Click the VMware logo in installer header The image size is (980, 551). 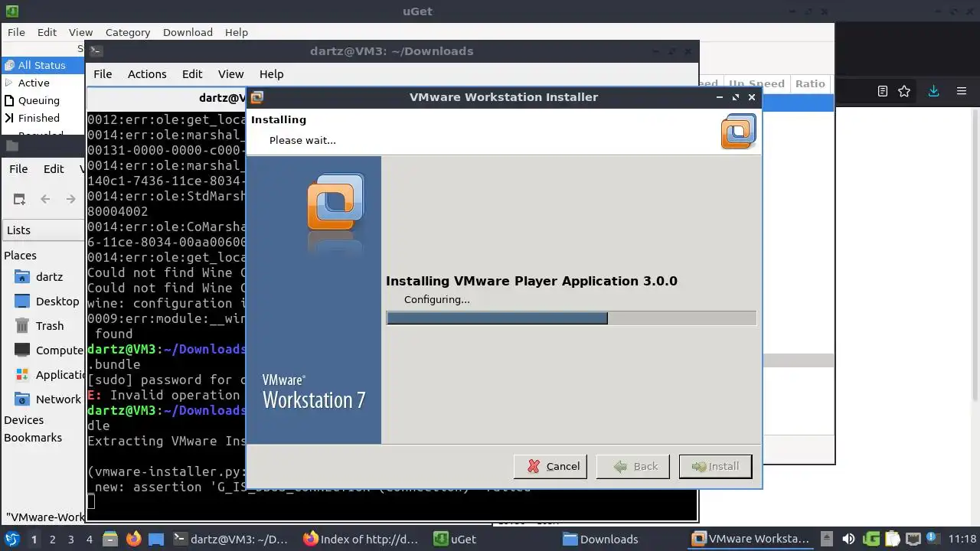coord(738,131)
